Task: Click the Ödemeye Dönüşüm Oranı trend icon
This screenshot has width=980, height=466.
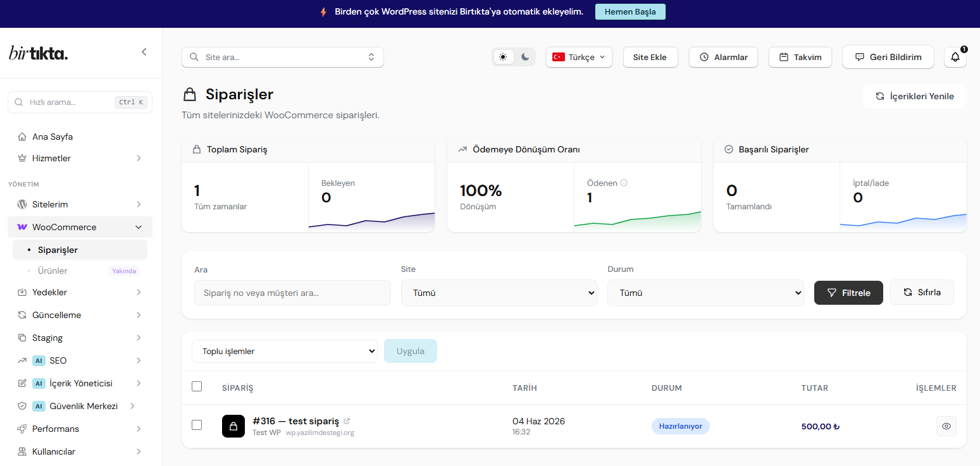Action: (x=462, y=149)
